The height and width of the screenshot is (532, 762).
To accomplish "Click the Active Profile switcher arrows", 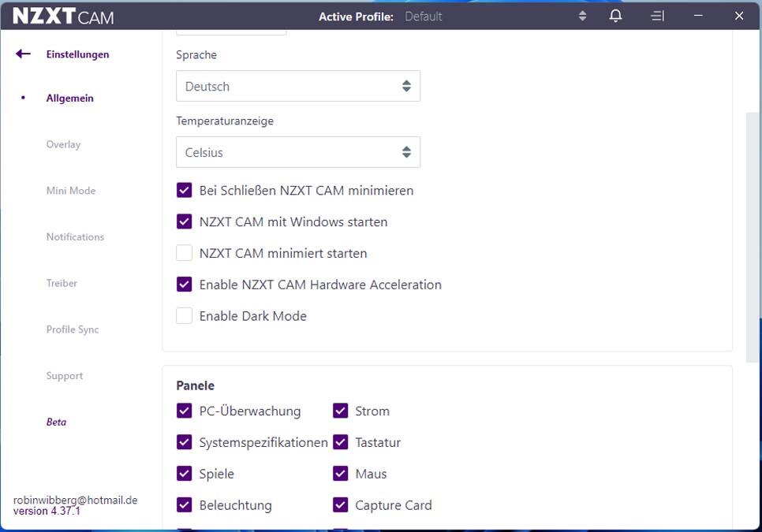I will [x=582, y=16].
